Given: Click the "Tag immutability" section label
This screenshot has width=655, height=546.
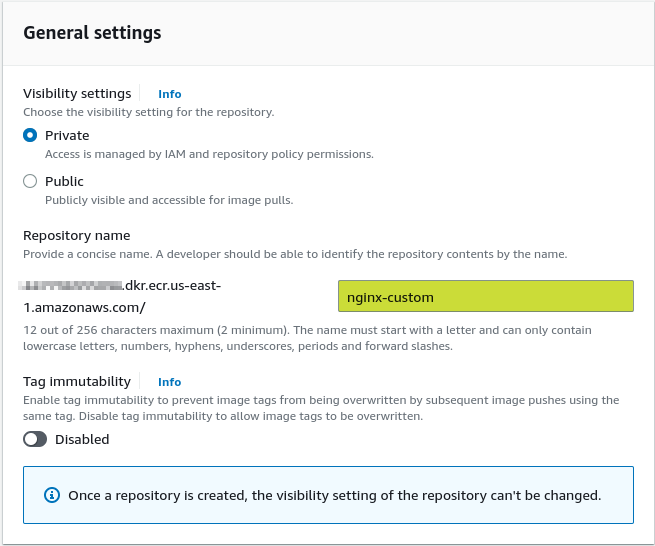Looking at the screenshot, I should tap(77, 381).
